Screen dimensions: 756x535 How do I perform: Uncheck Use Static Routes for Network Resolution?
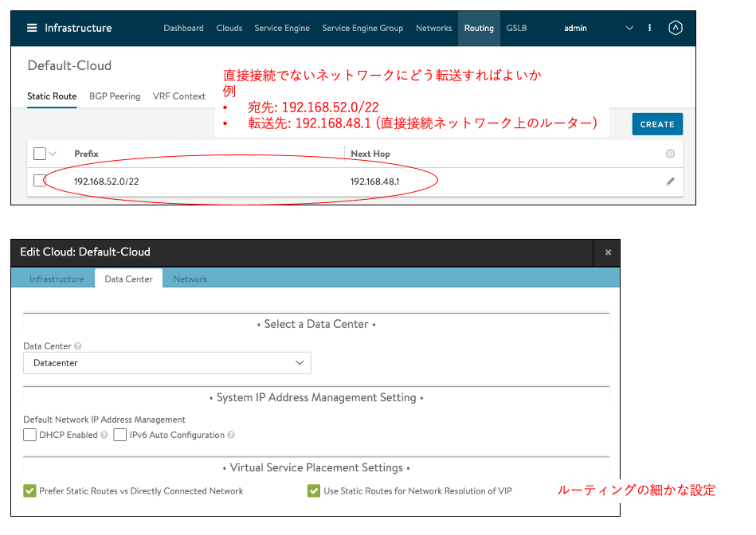click(314, 490)
